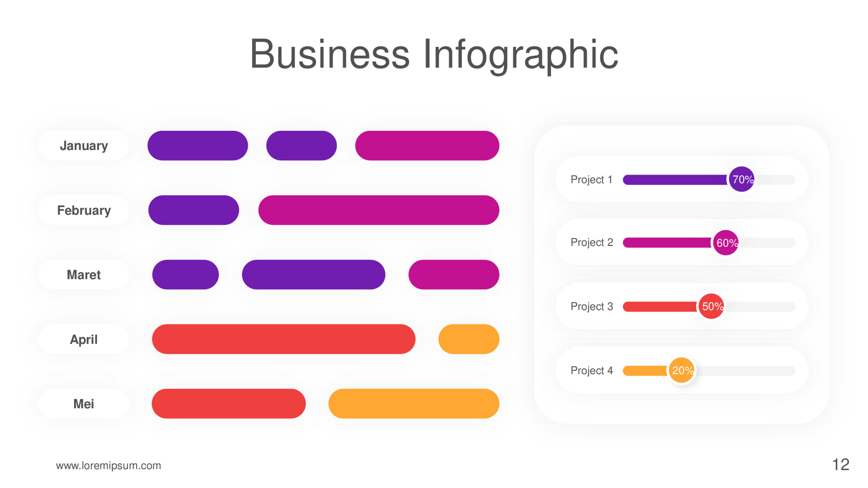Click the middle purple bar in Maret row

coord(314,274)
